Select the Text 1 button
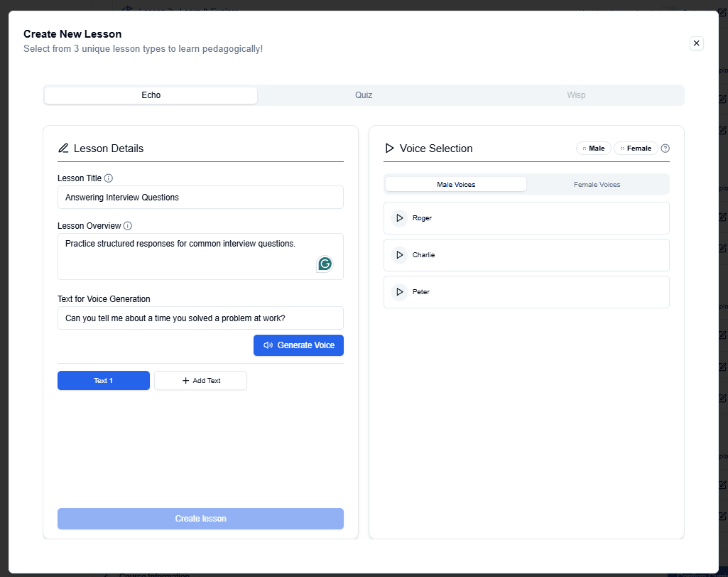728x577 pixels. tap(104, 381)
